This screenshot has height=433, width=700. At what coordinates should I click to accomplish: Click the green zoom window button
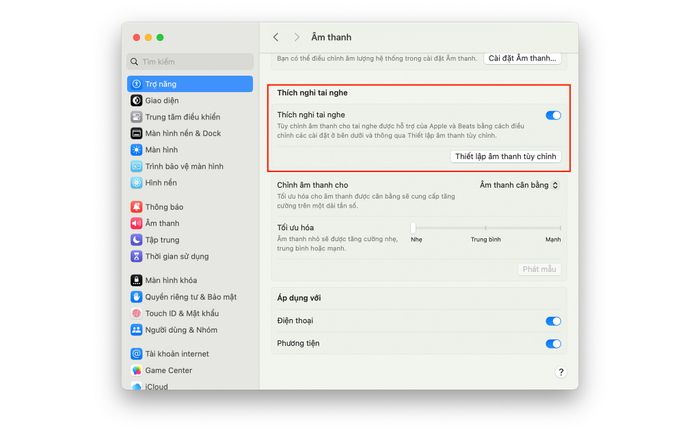(160, 37)
